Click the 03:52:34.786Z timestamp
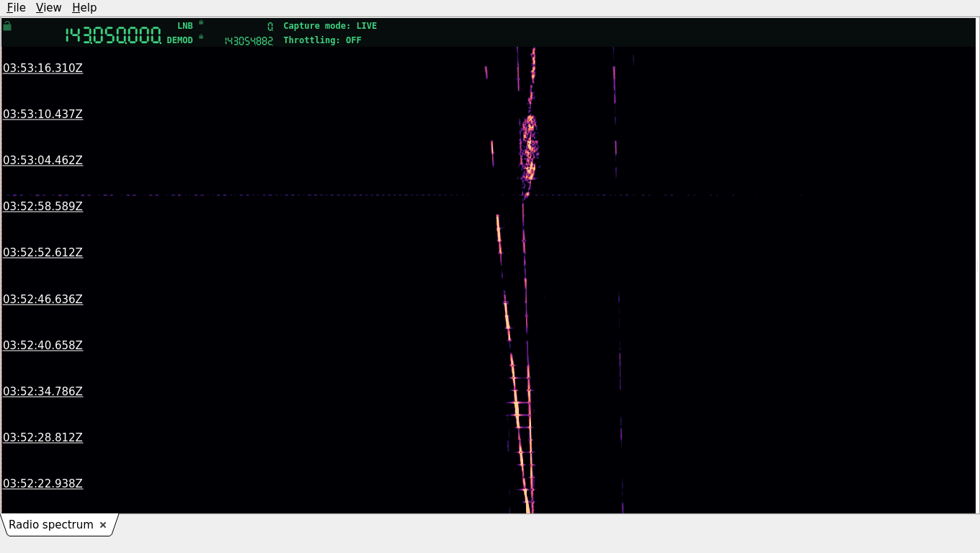Image resolution: width=980 pixels, height=553 pixels. pos(43,391)
